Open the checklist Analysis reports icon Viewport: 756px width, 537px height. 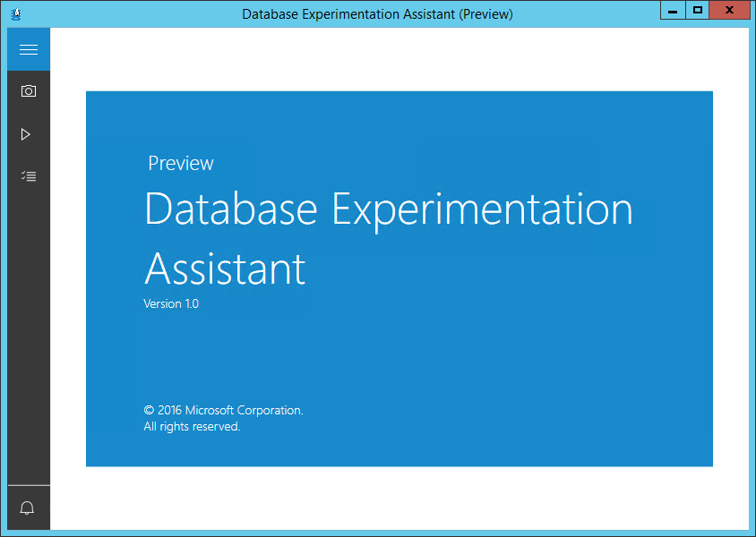click(29, 175)
